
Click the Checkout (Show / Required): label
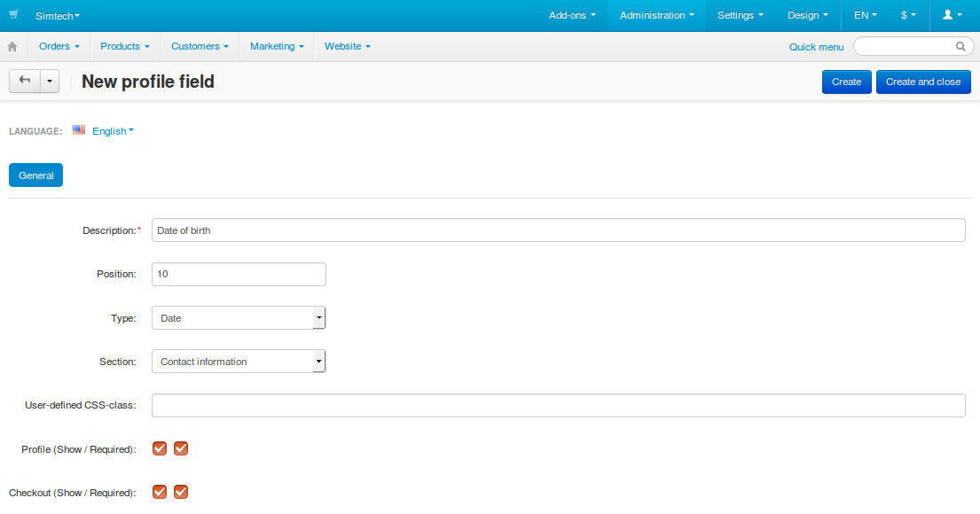(x=73, y=493)
